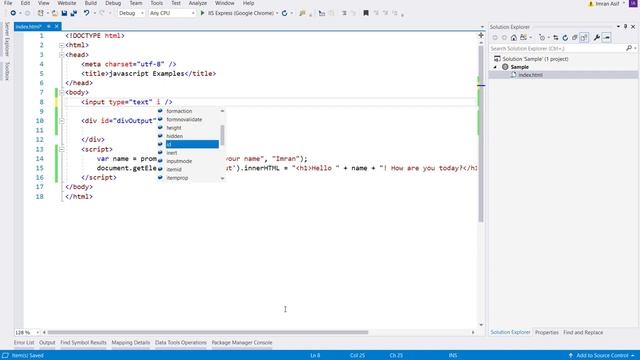Viewport: 640px width, 360px height.
Task: Pin the index.html tab
Action: click(49, 27)
